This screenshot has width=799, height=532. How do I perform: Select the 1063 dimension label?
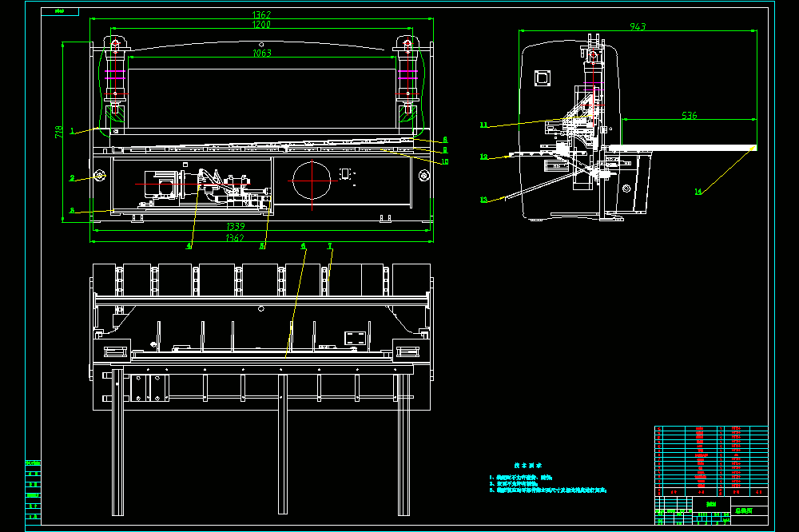[262, 53]
